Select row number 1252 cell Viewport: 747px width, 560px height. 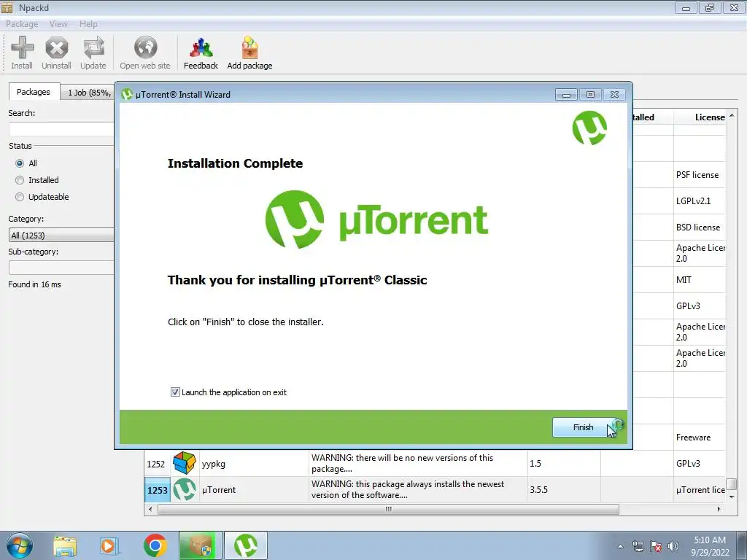pos(158,464)
